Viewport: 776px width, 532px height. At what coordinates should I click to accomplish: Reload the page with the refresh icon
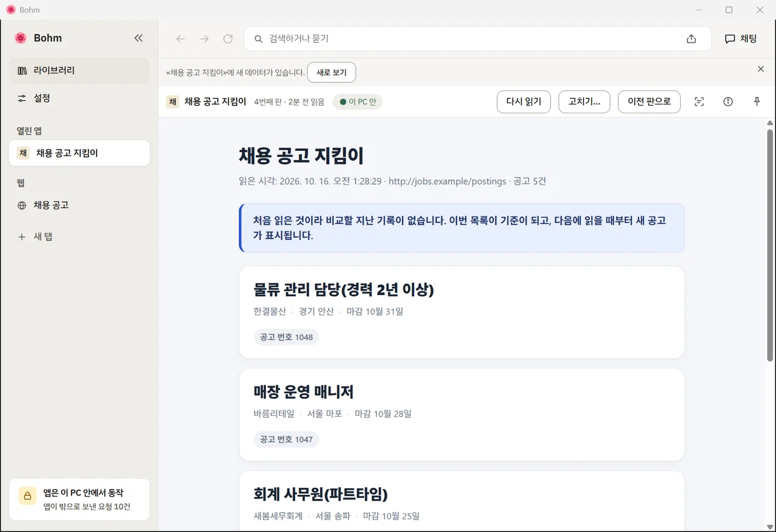point(228,39)
